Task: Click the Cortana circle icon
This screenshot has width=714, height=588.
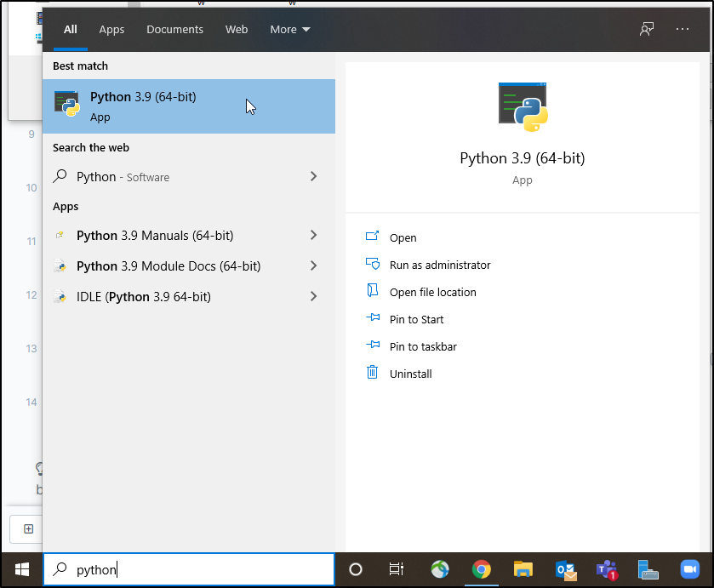Action: click(356, 569)
